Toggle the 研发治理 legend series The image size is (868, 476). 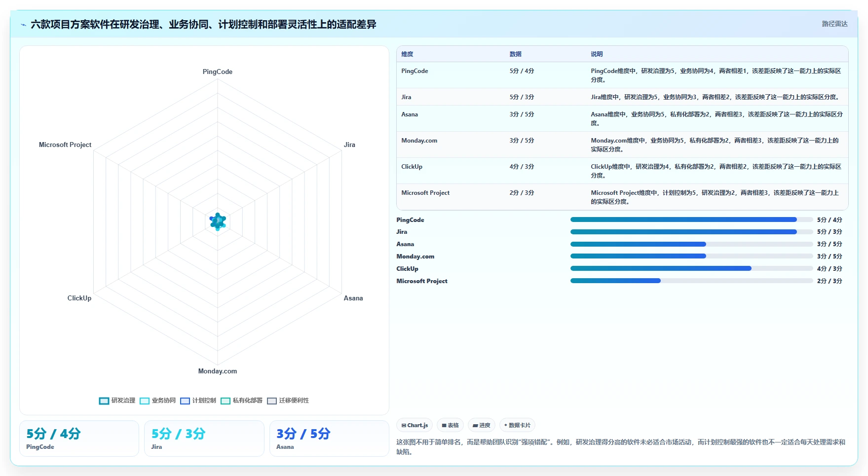click(117, 401)
